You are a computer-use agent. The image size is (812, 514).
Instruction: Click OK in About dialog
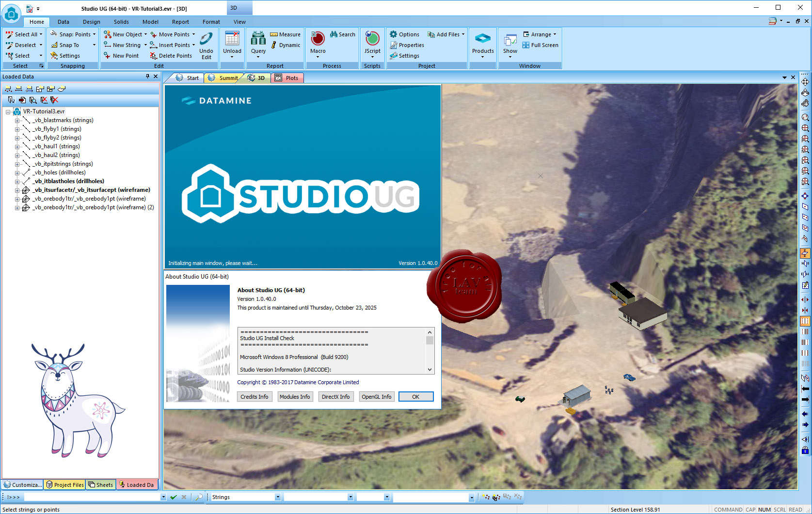[416, 397]
